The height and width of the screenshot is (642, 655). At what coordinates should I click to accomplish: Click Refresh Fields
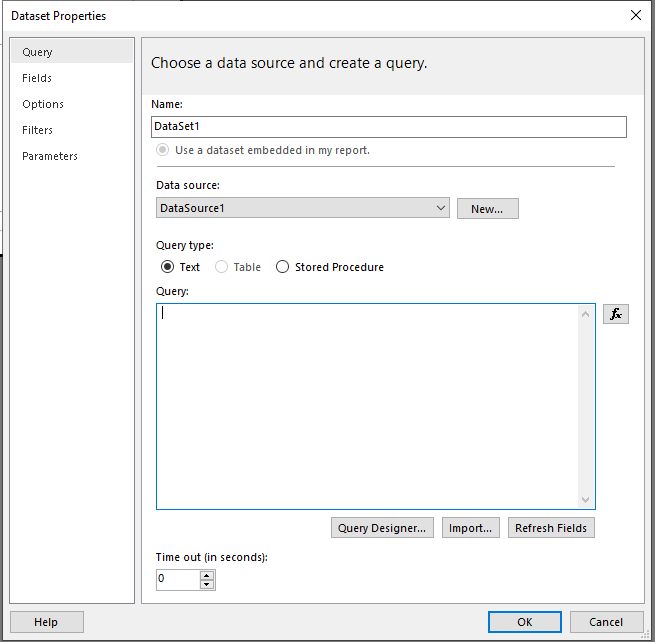(x=551, y=528)
